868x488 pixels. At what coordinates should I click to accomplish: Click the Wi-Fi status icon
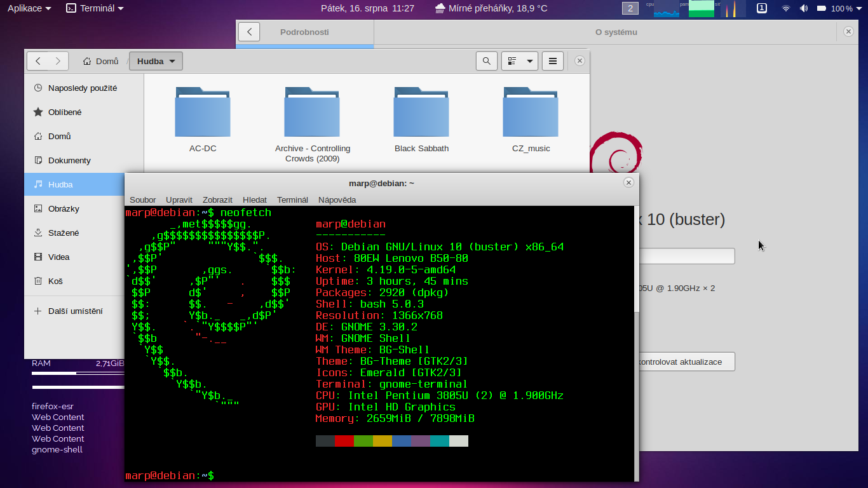point(786,8)
